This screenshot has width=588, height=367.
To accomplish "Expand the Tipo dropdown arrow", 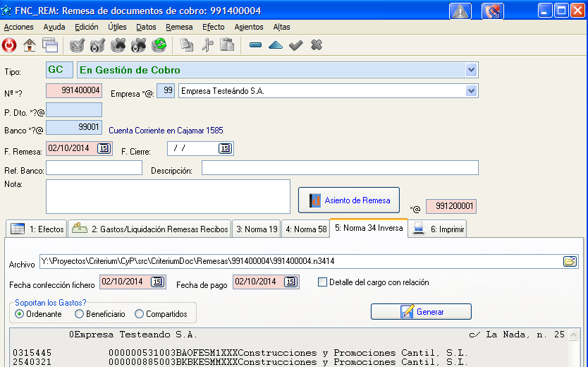I will tap(471, 70).
